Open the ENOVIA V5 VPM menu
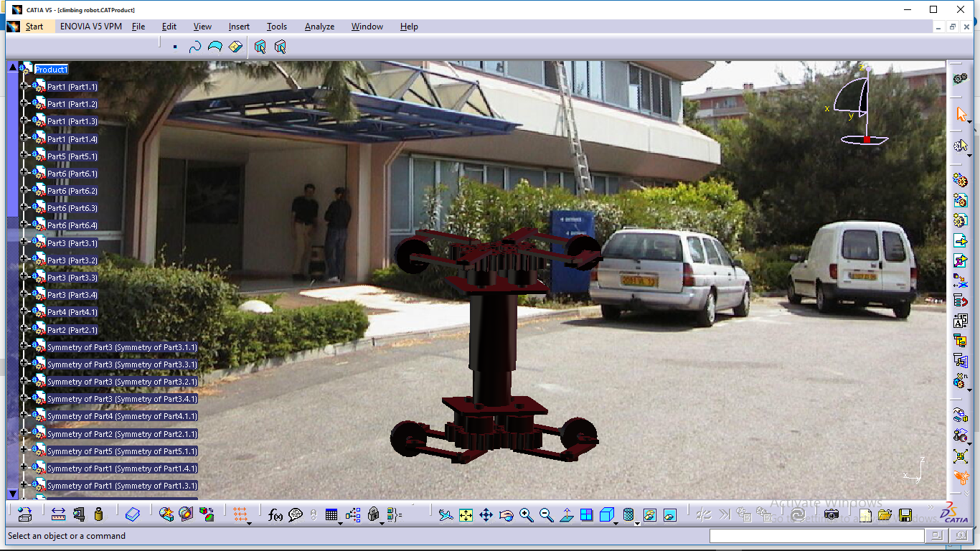The height and width of the screenshot is (551, 980). 91,27
